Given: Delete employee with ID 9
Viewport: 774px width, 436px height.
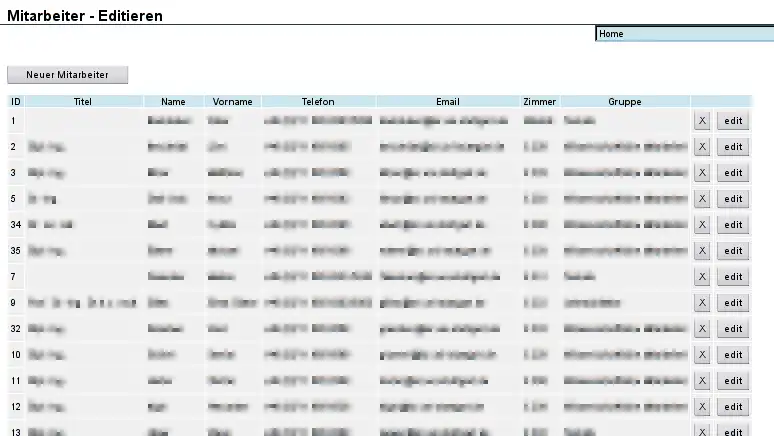Looking at the screenshot, I should pyautogui.click(x=702, y=303).
